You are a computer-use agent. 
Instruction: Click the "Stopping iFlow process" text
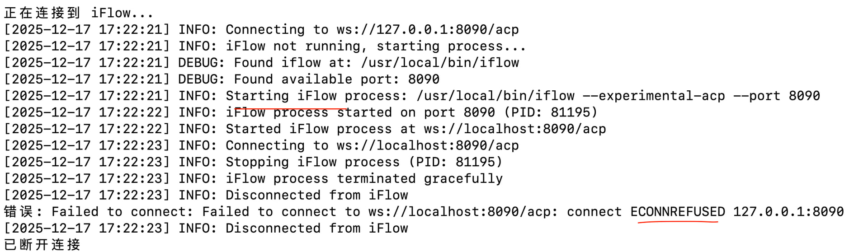coord(313,162)
